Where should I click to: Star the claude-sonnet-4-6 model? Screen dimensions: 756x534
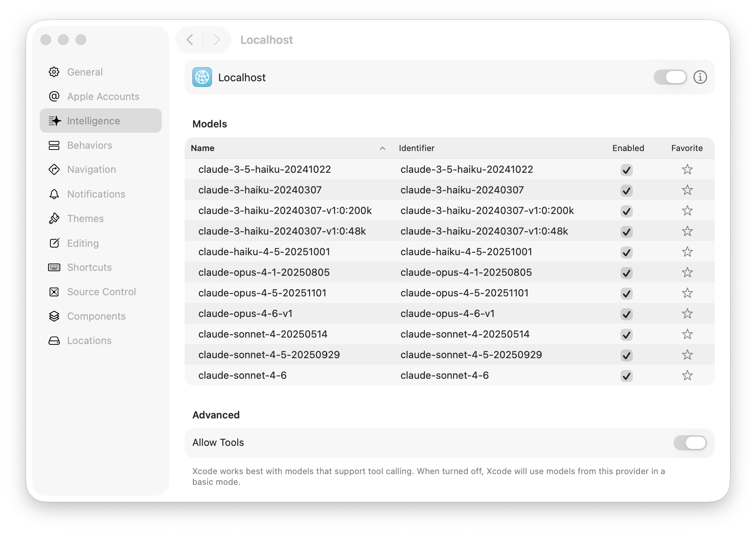click(687, 375)
